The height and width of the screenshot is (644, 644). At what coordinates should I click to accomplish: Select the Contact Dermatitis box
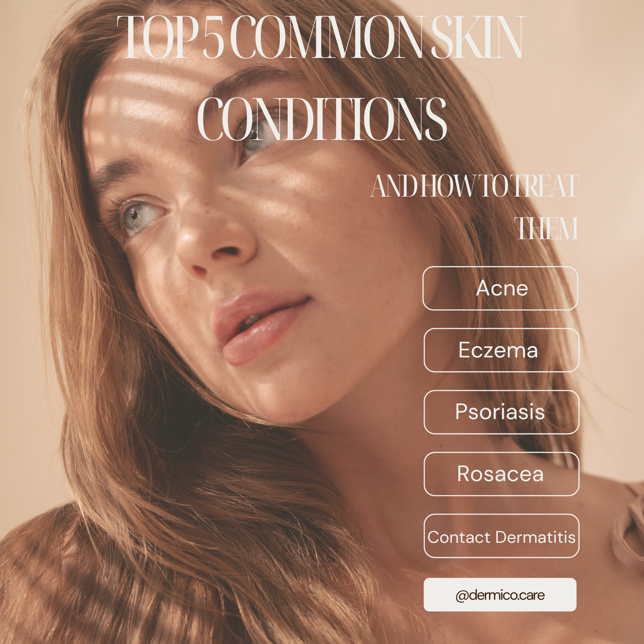tap(501, 536)
